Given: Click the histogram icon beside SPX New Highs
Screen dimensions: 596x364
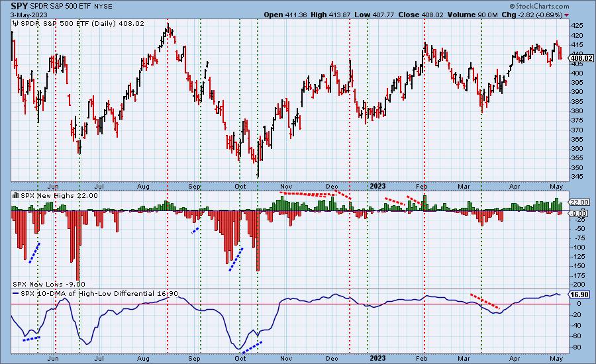Looking at the screenshot, I should [x=16, y=195].
